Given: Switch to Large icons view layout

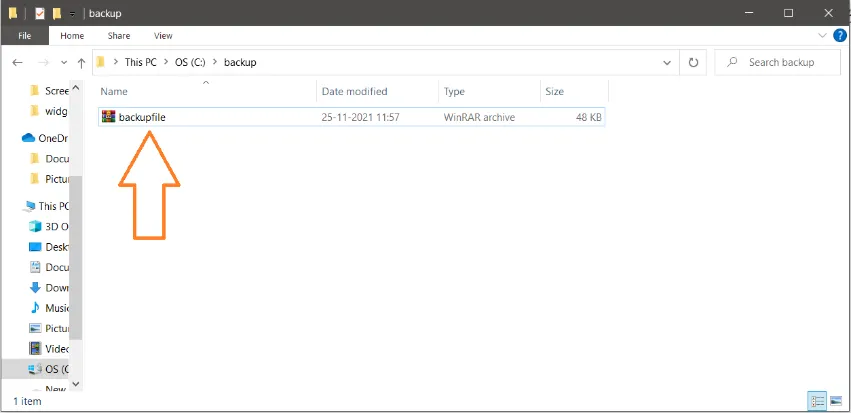Looking at the screenshot, I should click(x=836, y=402).
